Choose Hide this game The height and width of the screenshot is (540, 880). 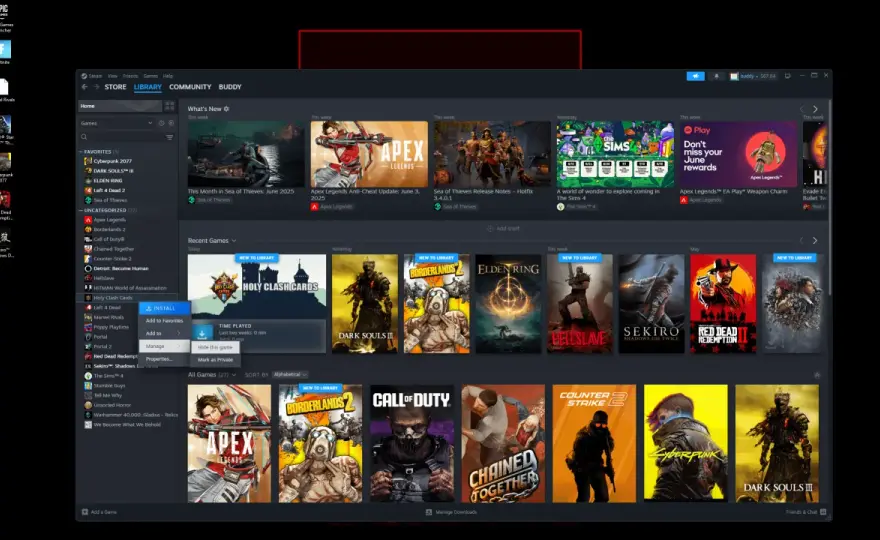(x=216, y=347)
